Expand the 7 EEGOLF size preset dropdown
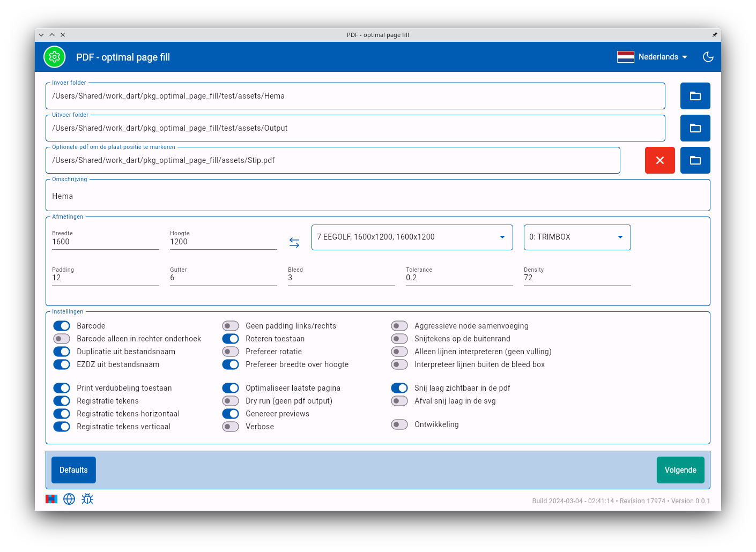Screen dimensions: 756x552 (411, 237)
